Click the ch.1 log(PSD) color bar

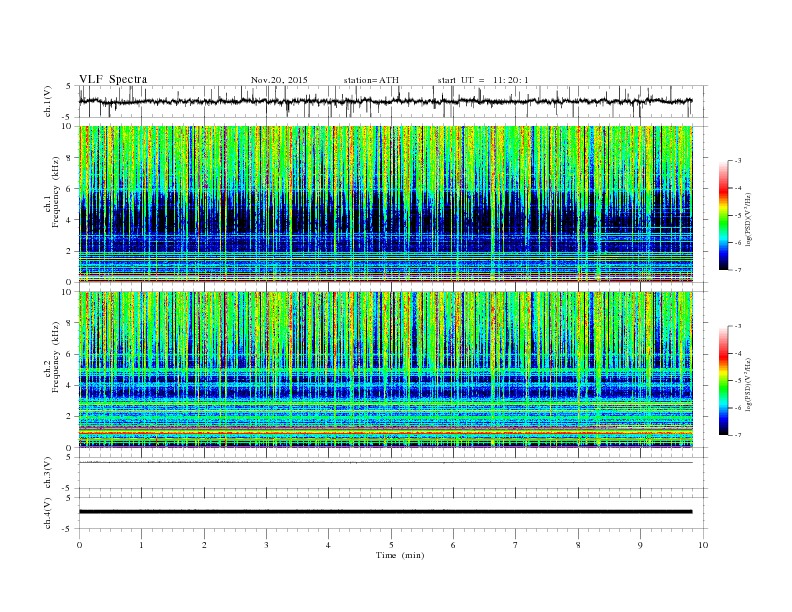[x=723, y=215]
